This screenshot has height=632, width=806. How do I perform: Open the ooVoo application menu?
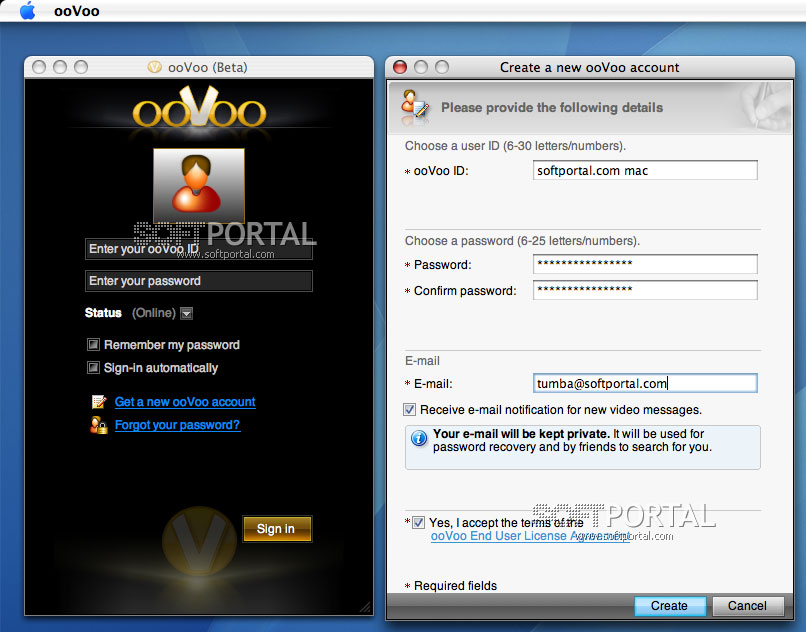click(x=77, y=11)
